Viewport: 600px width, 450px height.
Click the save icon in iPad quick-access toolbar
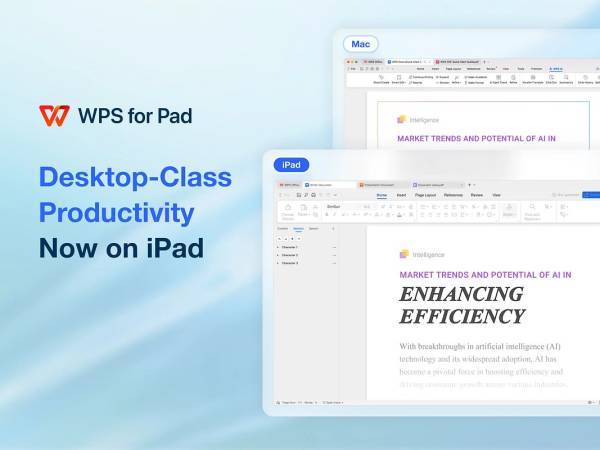point(299,195)
